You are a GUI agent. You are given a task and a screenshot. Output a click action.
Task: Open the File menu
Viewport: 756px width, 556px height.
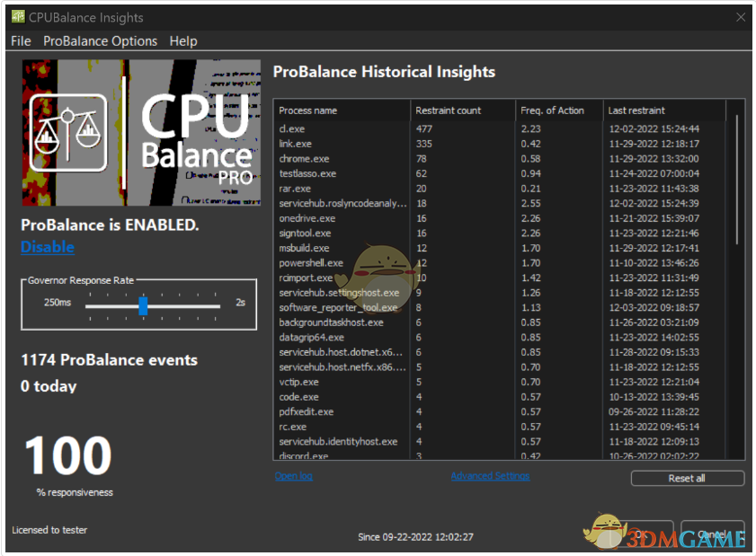[x=20, y=40]
